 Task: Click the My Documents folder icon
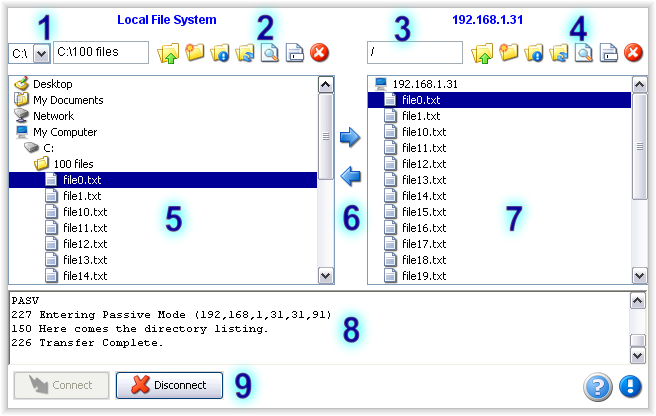[x=21, y=100]
